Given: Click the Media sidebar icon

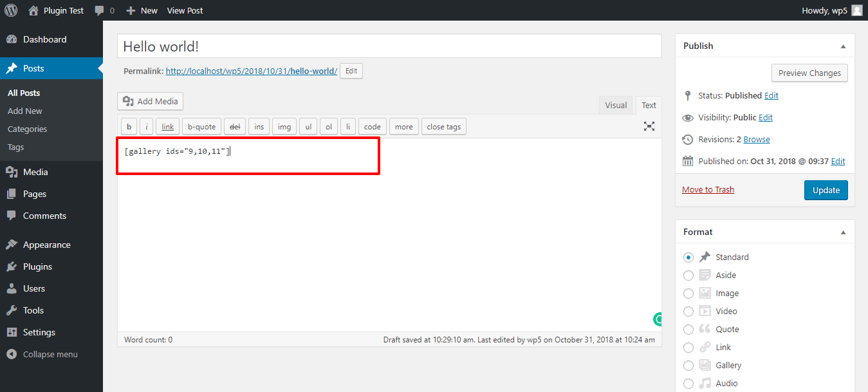Looking at the screenshot, I should point(12,172).
